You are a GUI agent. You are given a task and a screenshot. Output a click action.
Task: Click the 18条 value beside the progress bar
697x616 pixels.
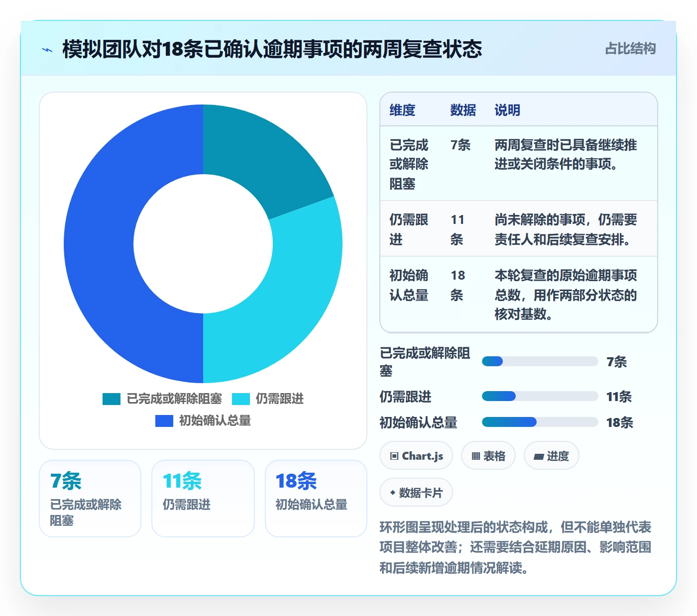[x=619, y=422]
